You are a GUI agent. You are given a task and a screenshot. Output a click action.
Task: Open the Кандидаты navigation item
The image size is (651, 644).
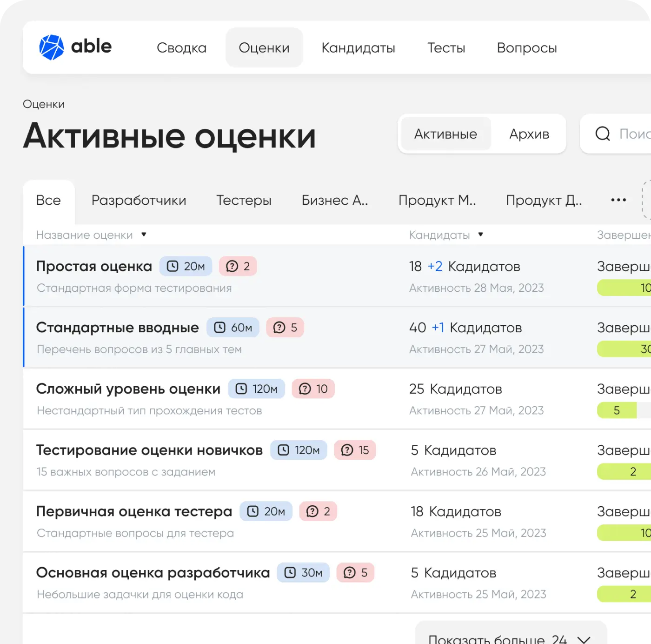pos(358,48)
